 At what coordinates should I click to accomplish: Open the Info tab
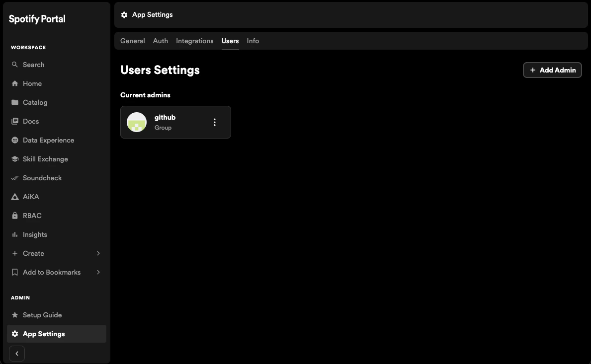(253, 41)
